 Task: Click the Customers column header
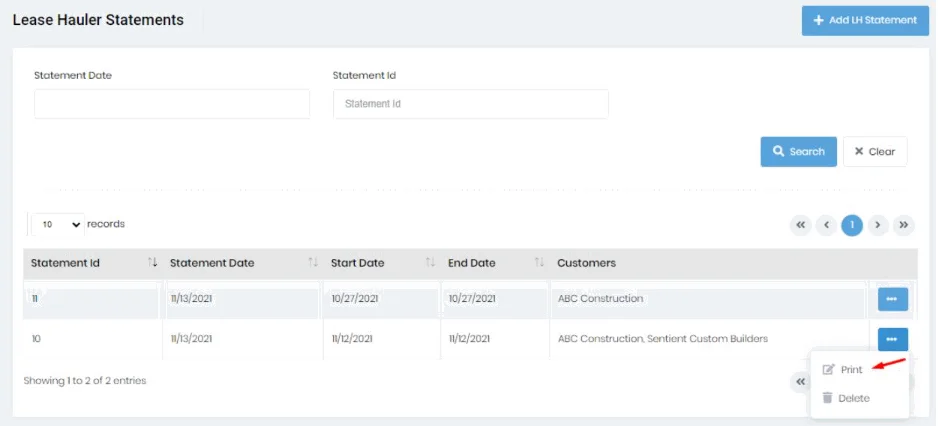(x=587, y=263)
